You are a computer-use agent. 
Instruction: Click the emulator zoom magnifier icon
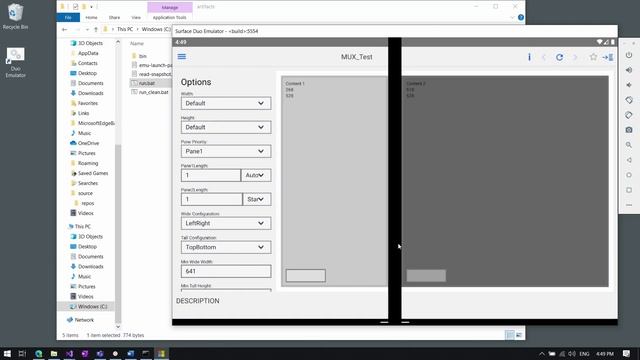(629, 145)
